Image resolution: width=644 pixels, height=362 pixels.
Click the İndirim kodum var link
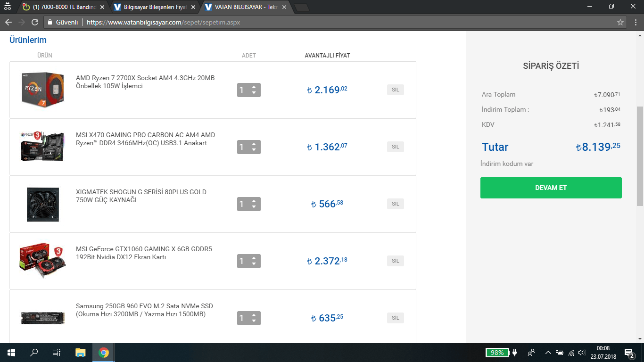(507, 164)
